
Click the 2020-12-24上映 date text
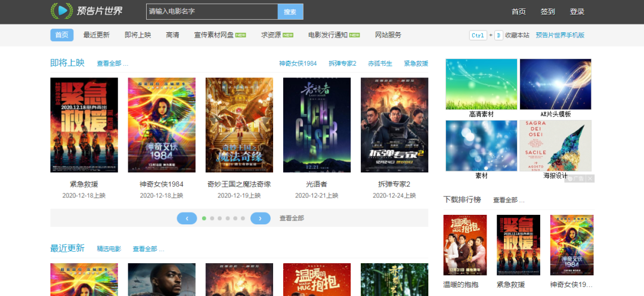click(x=394, y=196)
